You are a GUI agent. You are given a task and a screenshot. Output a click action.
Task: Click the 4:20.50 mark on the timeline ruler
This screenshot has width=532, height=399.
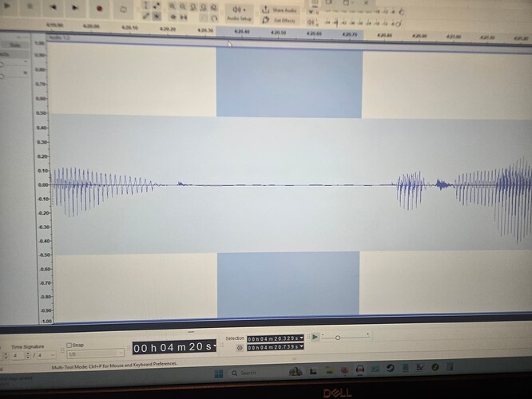coord(278,33)
